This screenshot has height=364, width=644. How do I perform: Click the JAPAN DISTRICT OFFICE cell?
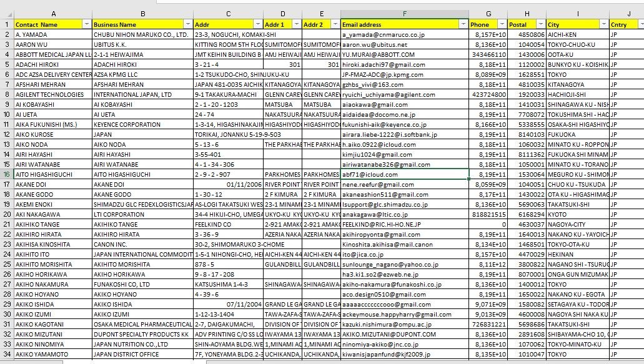click(142, 354)
